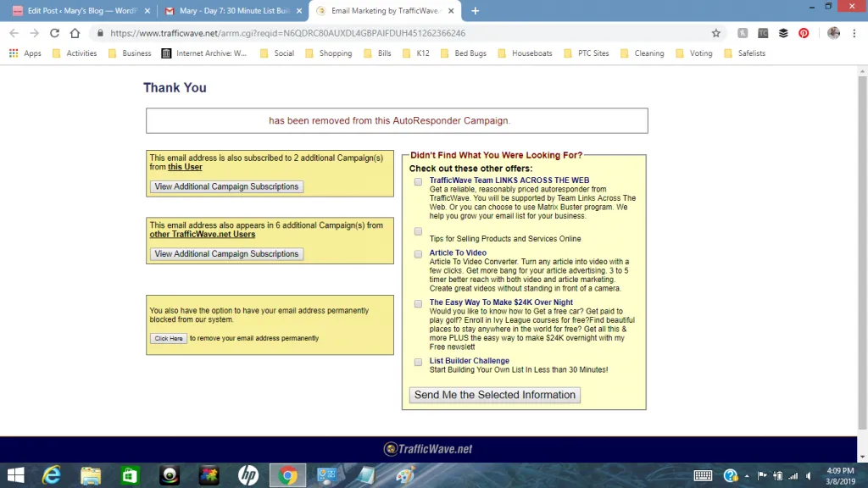Reload the TrafficWave page
This screenshot has height=488, width=868.
[54, 33]
